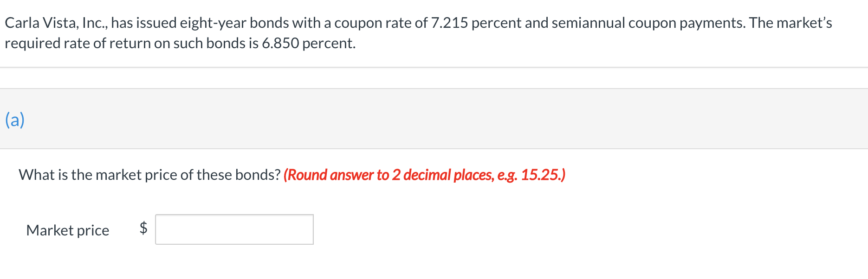The image size is (868, 279).
Task: Expand the gray (a) section header bar
Action: [434, 119]
